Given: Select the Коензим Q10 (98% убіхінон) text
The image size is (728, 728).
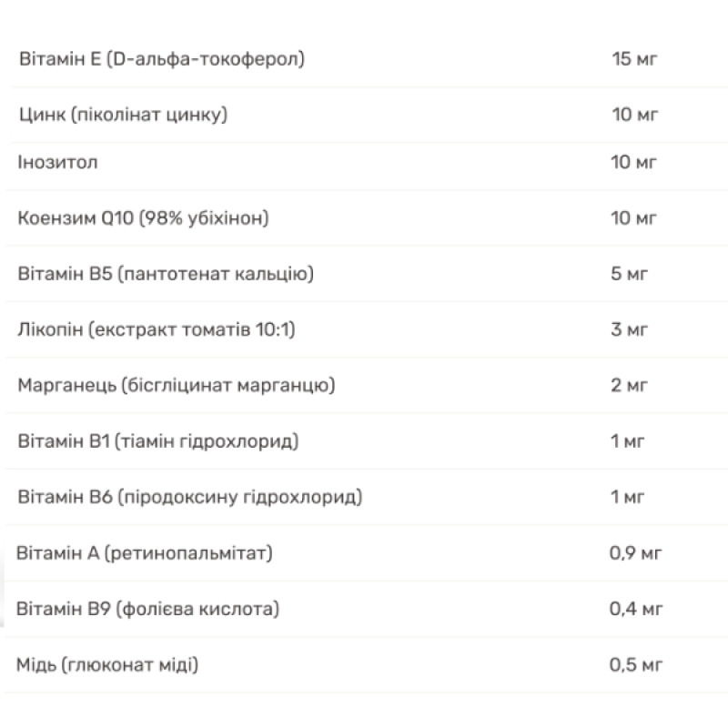Looking at the screenshot, I should [x=143, y=218].
